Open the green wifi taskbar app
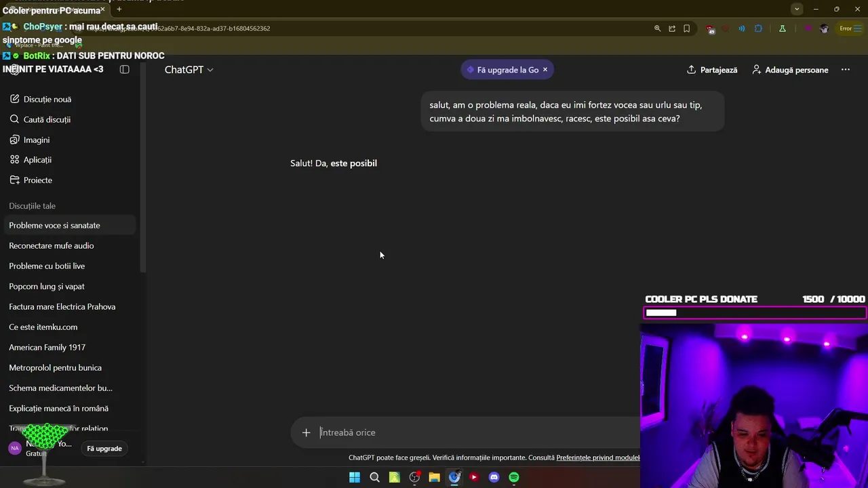 (x=394, y=477)
